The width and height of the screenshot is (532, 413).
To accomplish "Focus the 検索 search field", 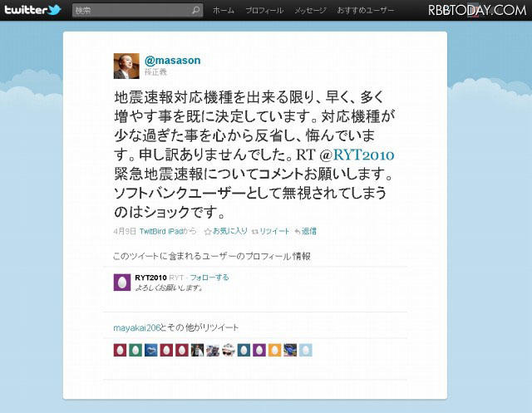I will click(137, 11).
